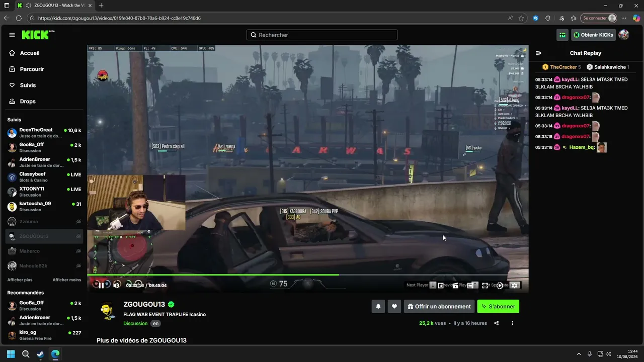Open Windows taskbar search
Screen dimensions: 644x362
tap(26, 354)
